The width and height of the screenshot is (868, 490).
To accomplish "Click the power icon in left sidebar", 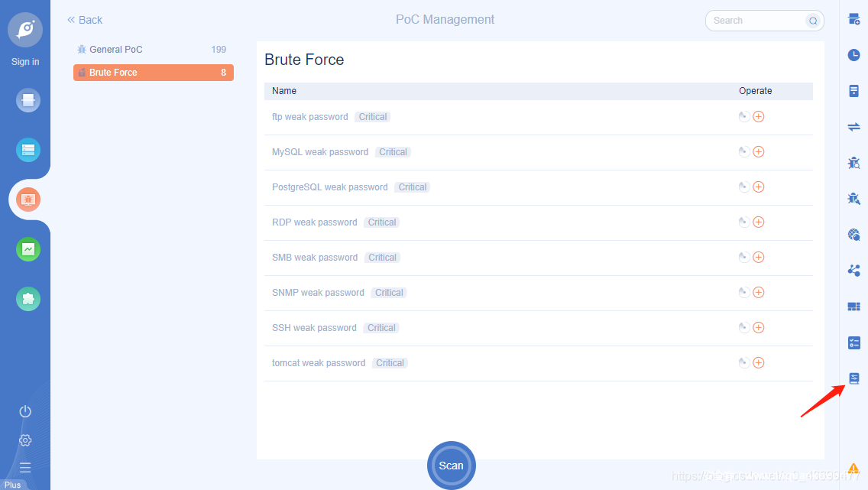I will click(x=25, y=411).
